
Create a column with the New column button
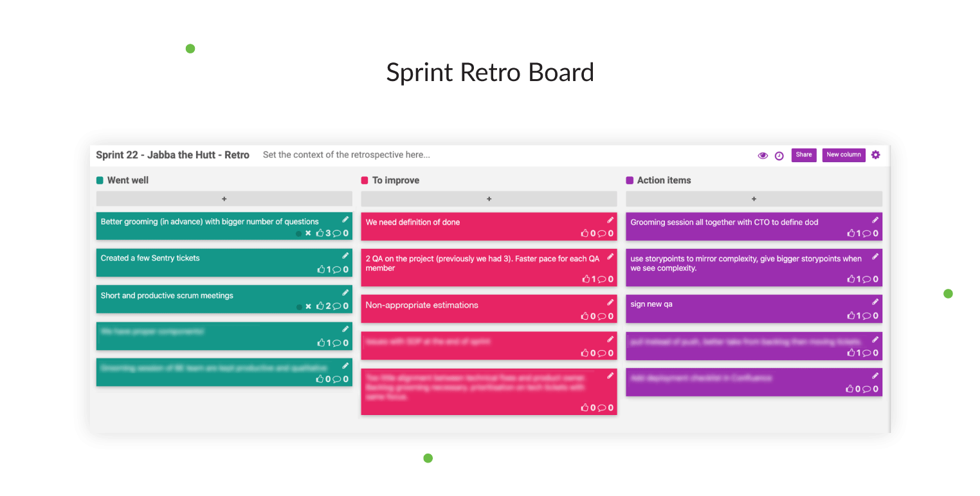[844, 154]
